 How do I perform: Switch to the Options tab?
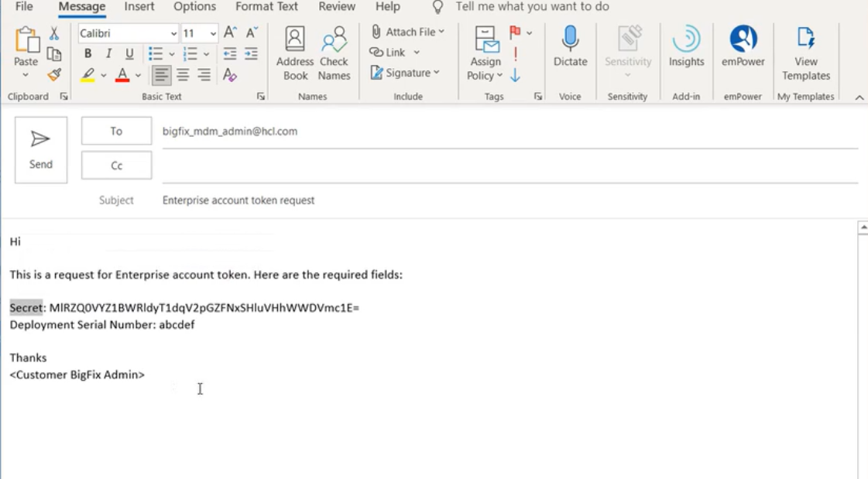tap(195, 7)
